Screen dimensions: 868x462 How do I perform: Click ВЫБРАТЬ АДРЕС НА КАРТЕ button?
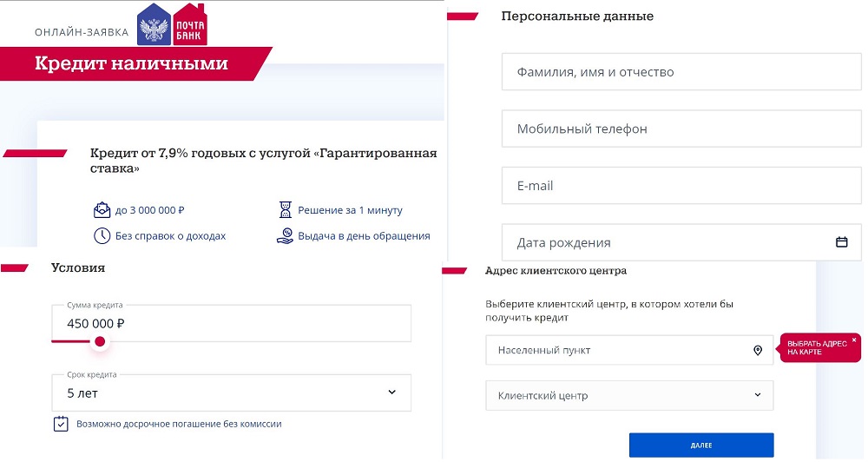point(817,348)
